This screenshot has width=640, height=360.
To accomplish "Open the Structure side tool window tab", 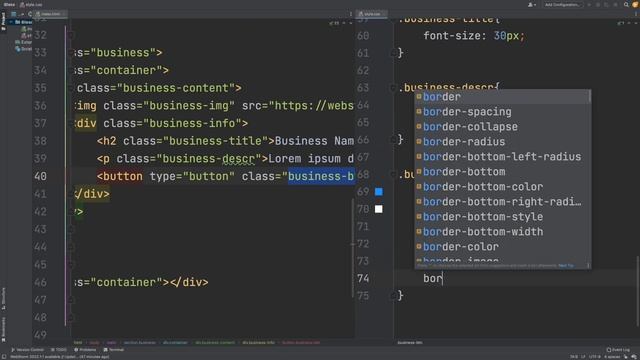I will [3, 298].
